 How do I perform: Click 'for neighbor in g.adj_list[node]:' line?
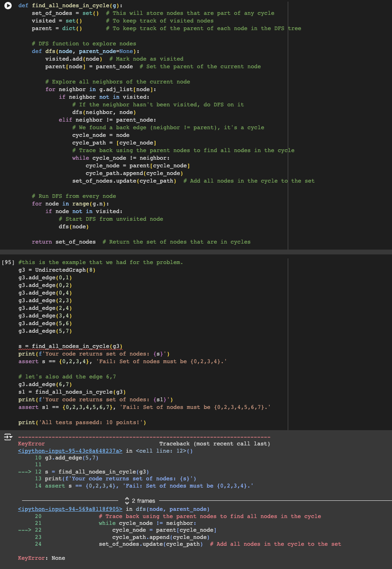101,89
